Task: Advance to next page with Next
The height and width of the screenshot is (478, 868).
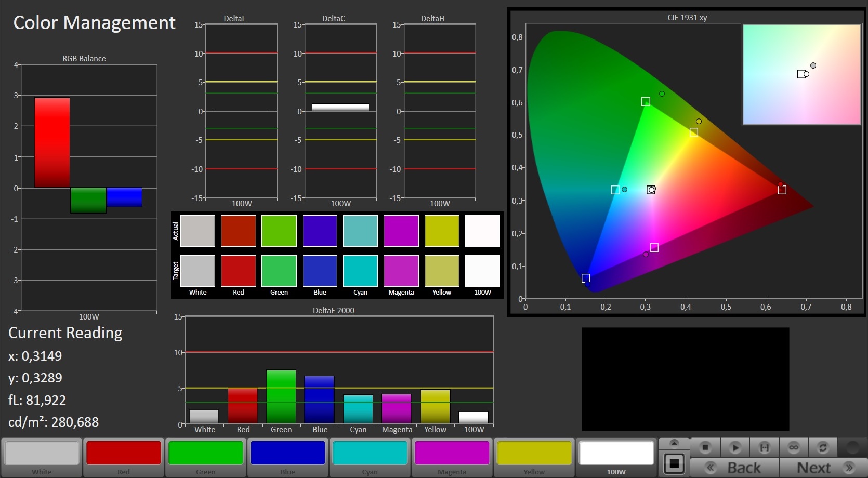Action: [823, 468]
